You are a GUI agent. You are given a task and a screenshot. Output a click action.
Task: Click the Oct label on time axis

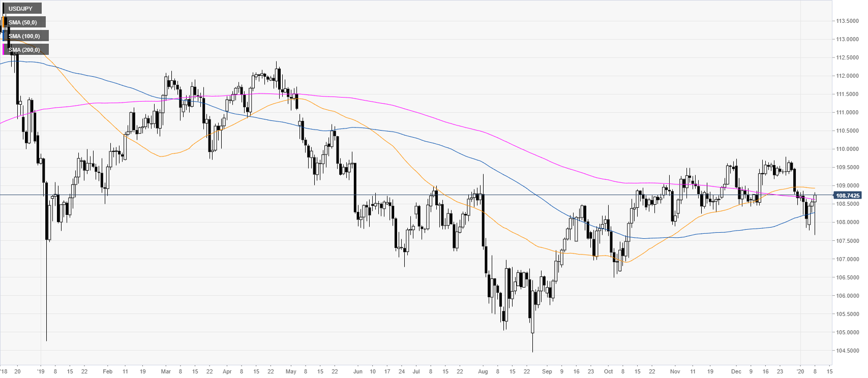609,371
